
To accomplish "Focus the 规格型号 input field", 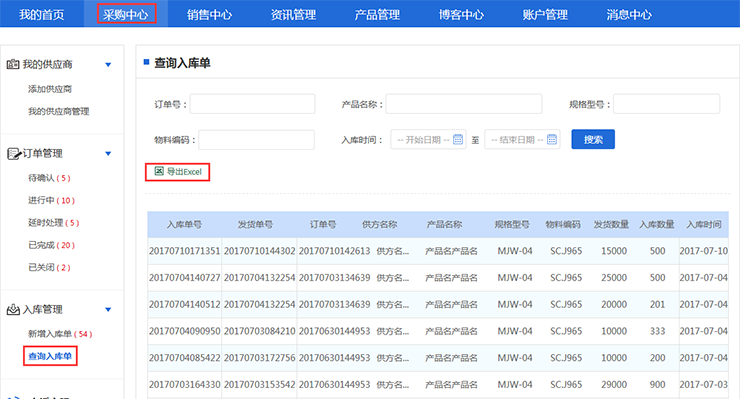I will click(x=666, y=104).
